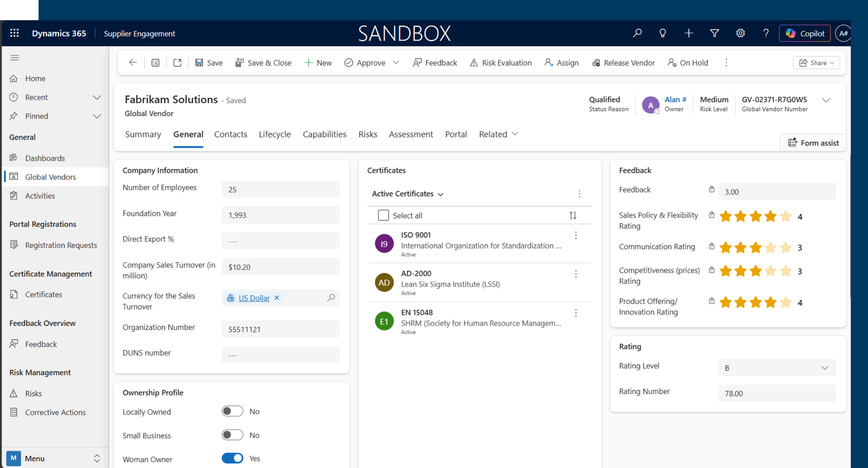Open the lightbulb assistant icon
Image resolution: width=868 pixels, height=468 pixels.
point(662,33)
